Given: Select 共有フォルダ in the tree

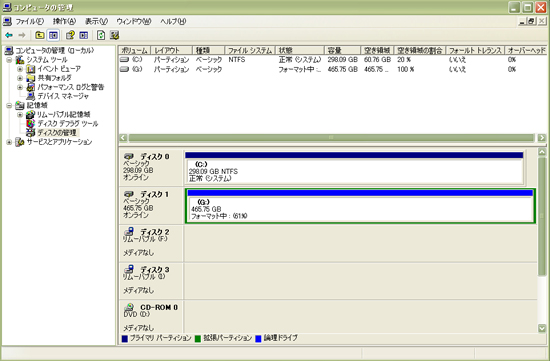Looking at the screenshot, I should pyautogui.click(x=54, y=78).
